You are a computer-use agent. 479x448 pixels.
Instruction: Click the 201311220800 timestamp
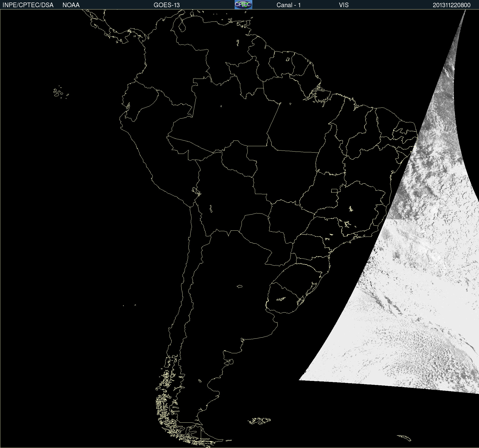coord(452,5)
